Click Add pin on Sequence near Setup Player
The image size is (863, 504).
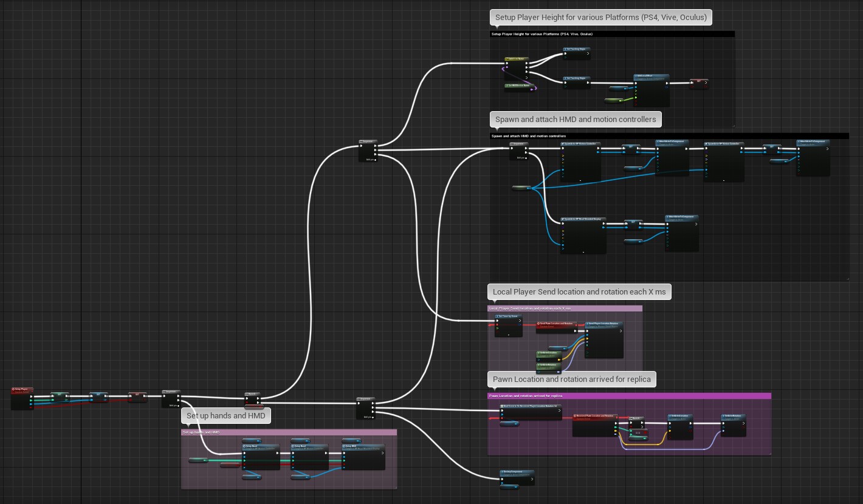point(173,405)
